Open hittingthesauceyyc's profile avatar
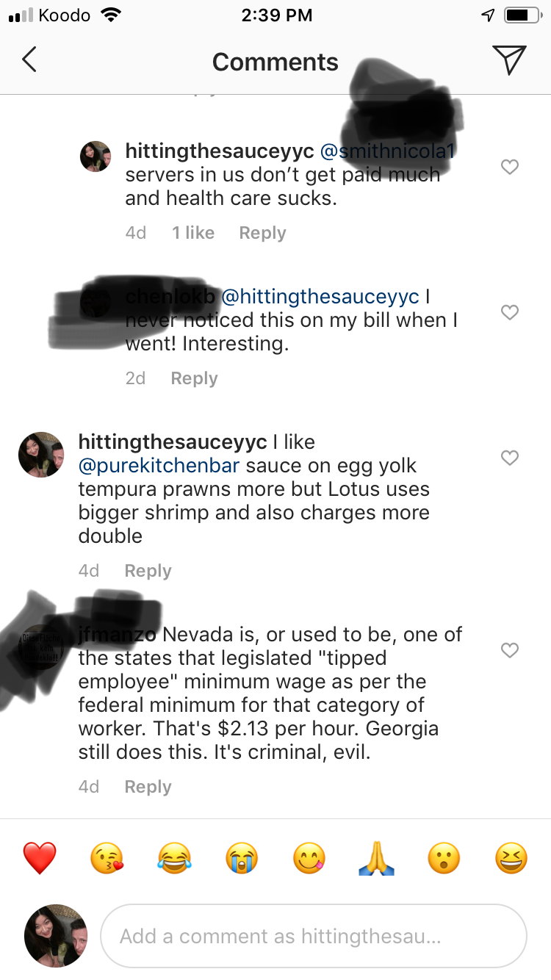Viewport: 551px width, 980px height. pyautogui.click(x=96, y=156)
